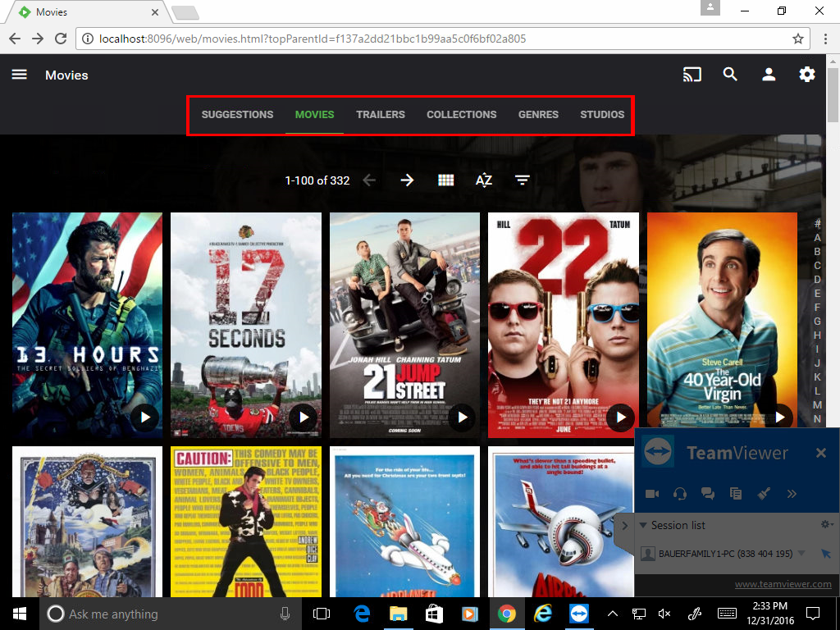Jump to letter M in index
The width and height of the screenshot is (840, 630).
(x=817, y=404)
